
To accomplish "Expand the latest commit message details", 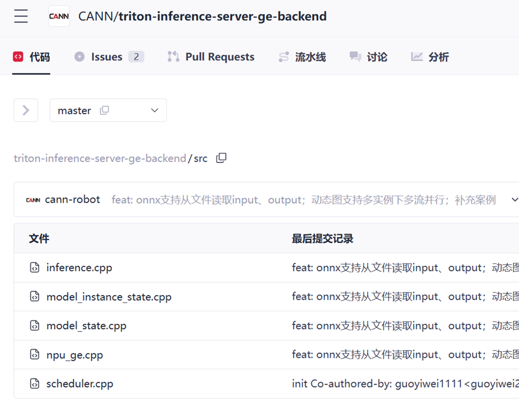I will pyautogui.click(x=514, y=200).
